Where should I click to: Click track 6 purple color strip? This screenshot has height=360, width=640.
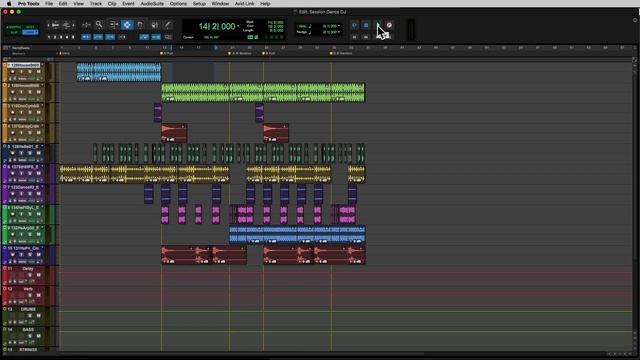click(x=5, y=173)
